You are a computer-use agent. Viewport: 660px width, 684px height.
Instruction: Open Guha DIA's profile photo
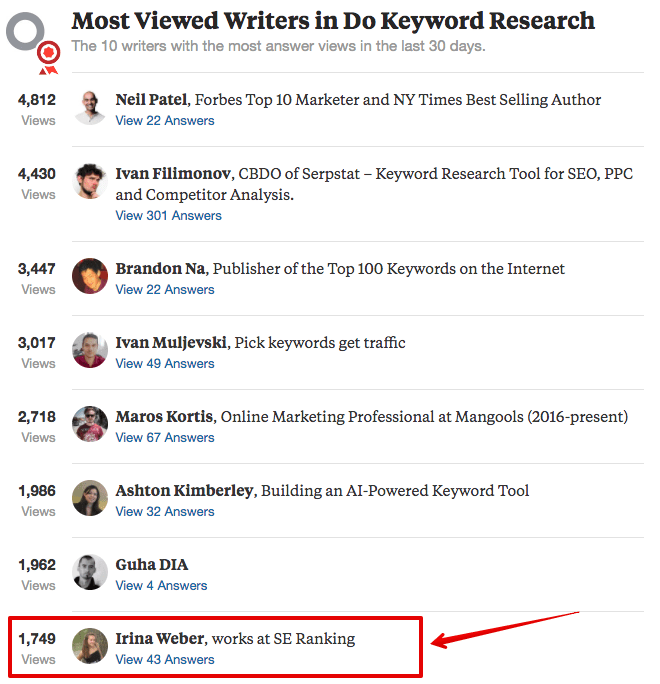(x=90, y=572)
